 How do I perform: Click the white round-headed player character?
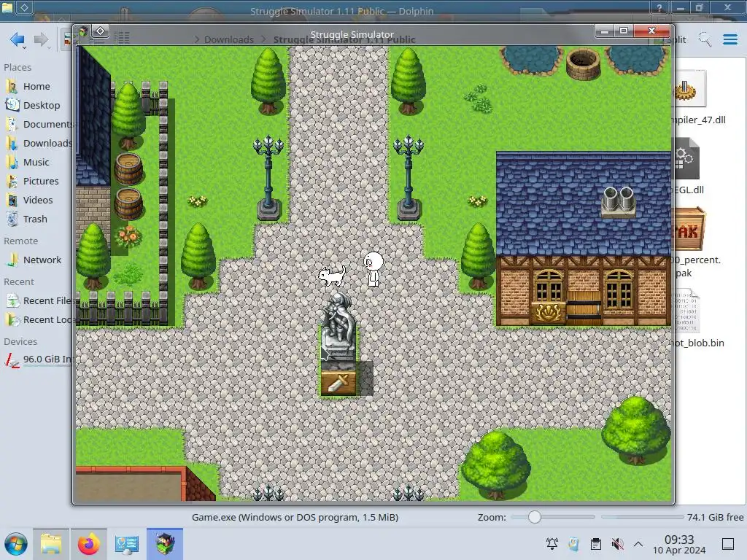373,269
